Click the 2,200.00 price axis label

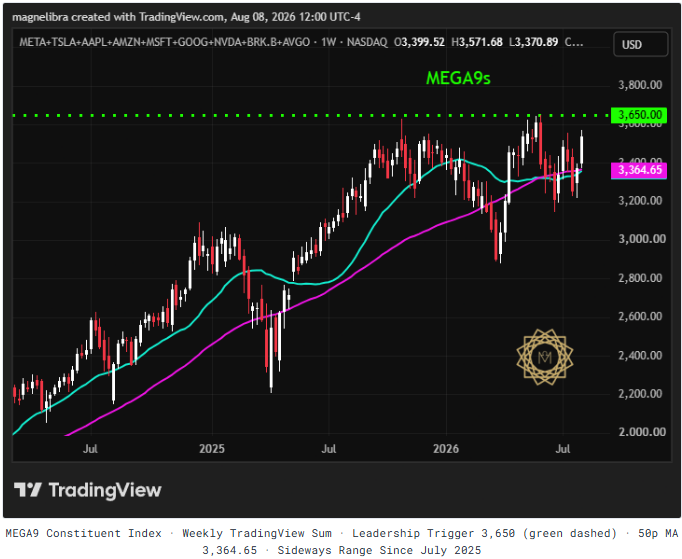coord(640,394)
